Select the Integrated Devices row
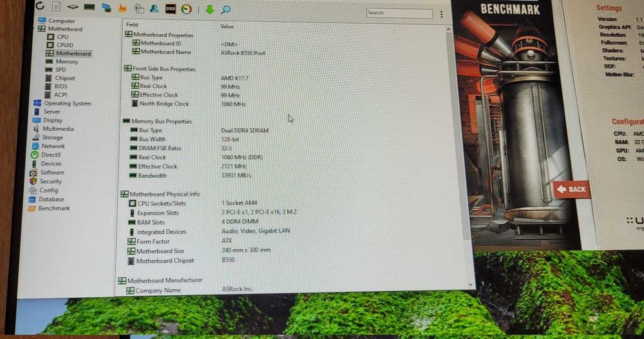The image size is (644, 339). point(209,232)
